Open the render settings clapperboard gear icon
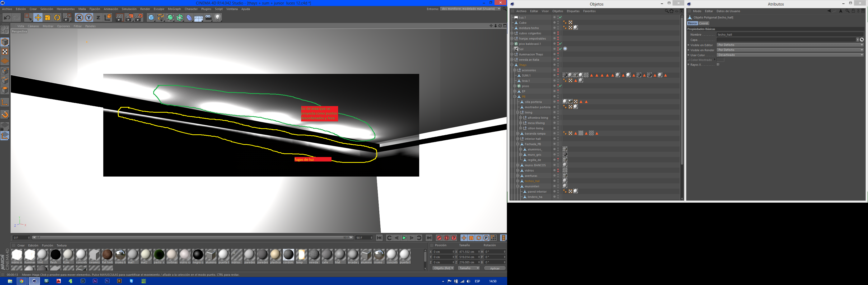The width and height of the screenshot is (868, 285). point(138,17)
